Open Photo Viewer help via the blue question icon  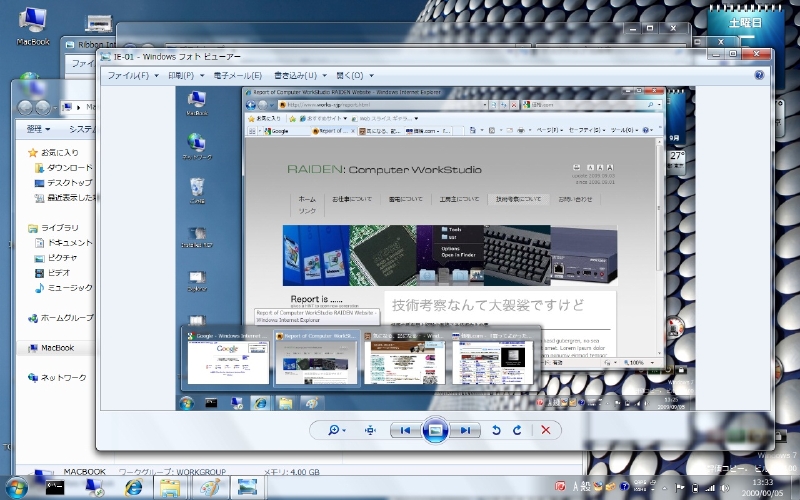click(759, 76)
